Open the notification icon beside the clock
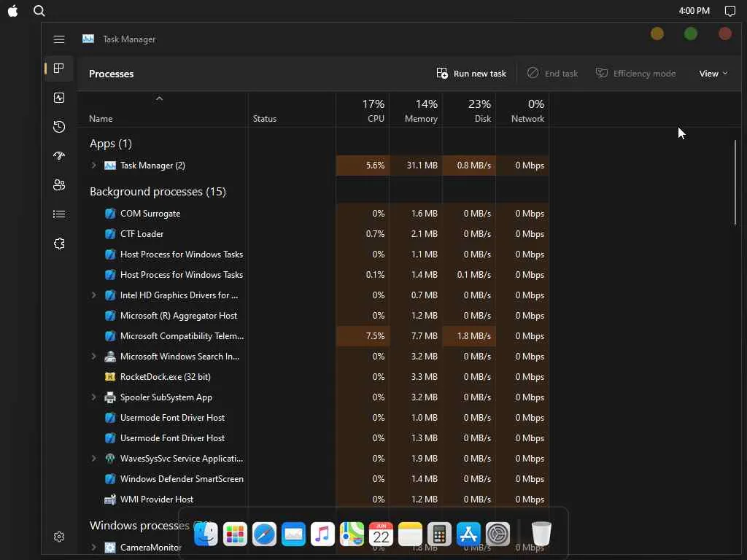Image resolution: width=747 pixels, height=560 pixels. pos(729,11)
